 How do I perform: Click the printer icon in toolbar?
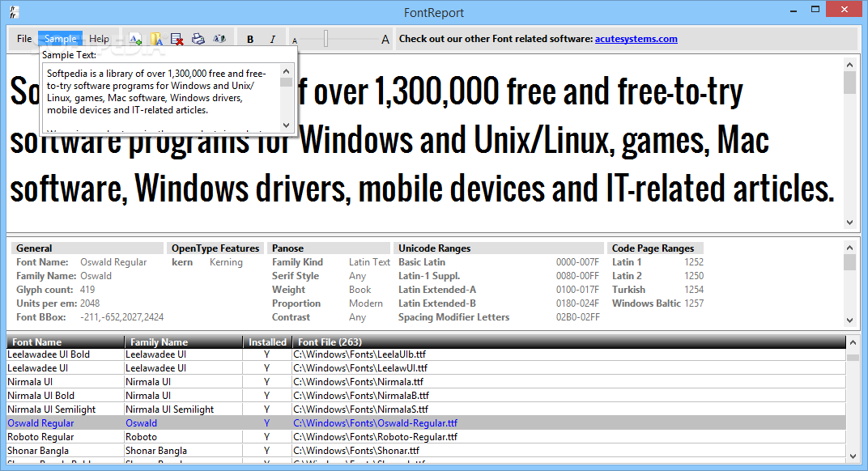(198, 39)
